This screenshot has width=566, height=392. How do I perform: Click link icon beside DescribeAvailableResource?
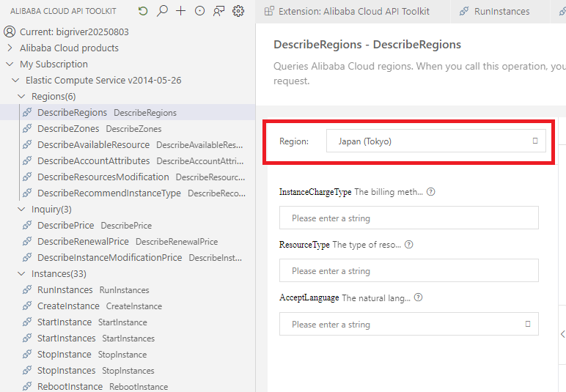coord(27,144)
